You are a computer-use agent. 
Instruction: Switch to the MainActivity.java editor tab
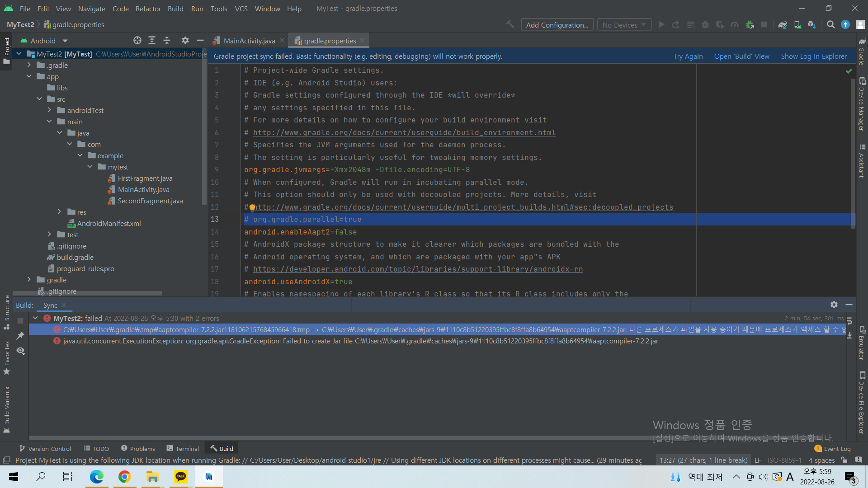point(249,41)
